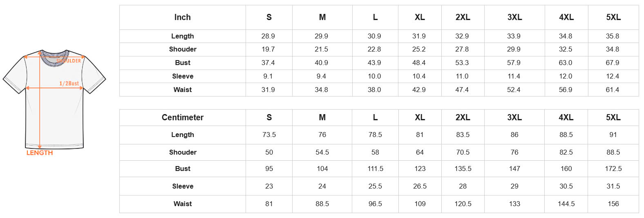Screen dimensions: 644x218
Task: Select the Waist value 156 for 5XL
Action: click(x=613, y=204)
